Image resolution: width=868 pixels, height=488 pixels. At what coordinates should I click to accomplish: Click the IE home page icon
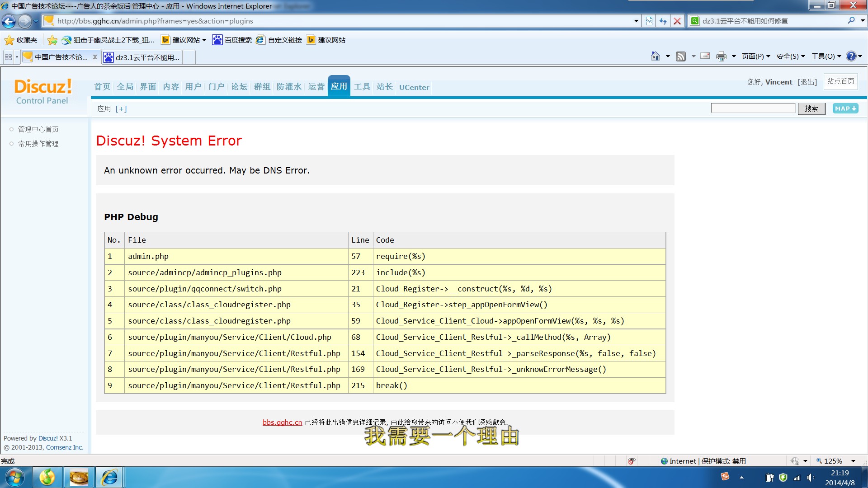click(x=655, y=56)
